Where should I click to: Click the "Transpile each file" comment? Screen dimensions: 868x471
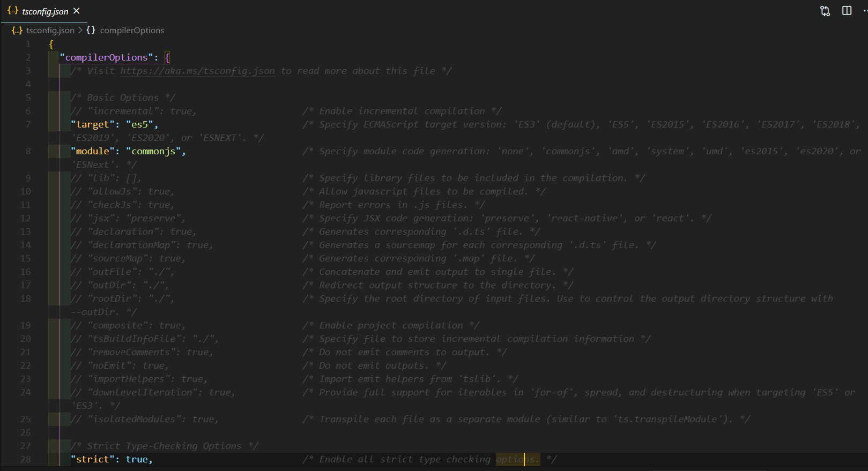526,419
